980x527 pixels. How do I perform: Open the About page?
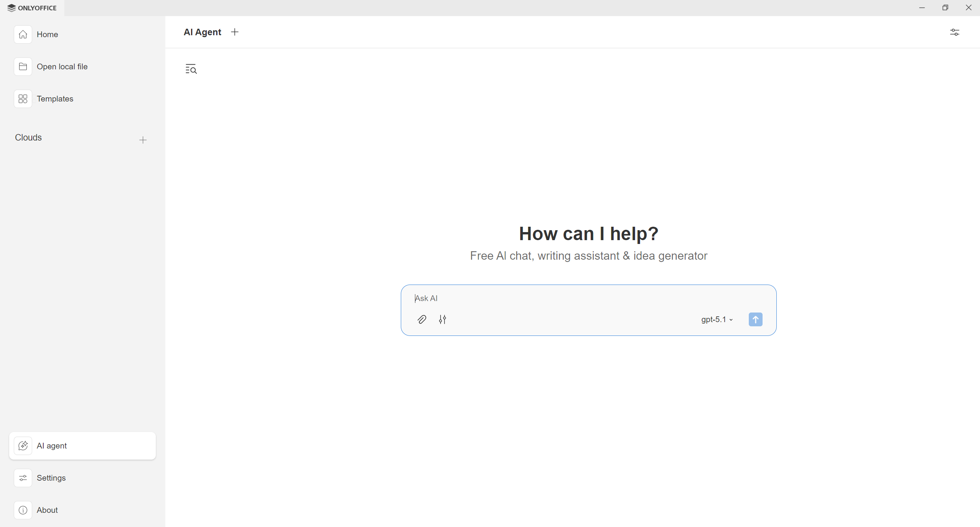pos(47,510)
